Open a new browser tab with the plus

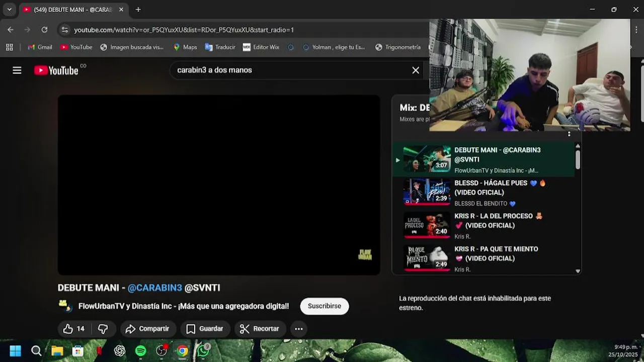click(x=138, y=10)
